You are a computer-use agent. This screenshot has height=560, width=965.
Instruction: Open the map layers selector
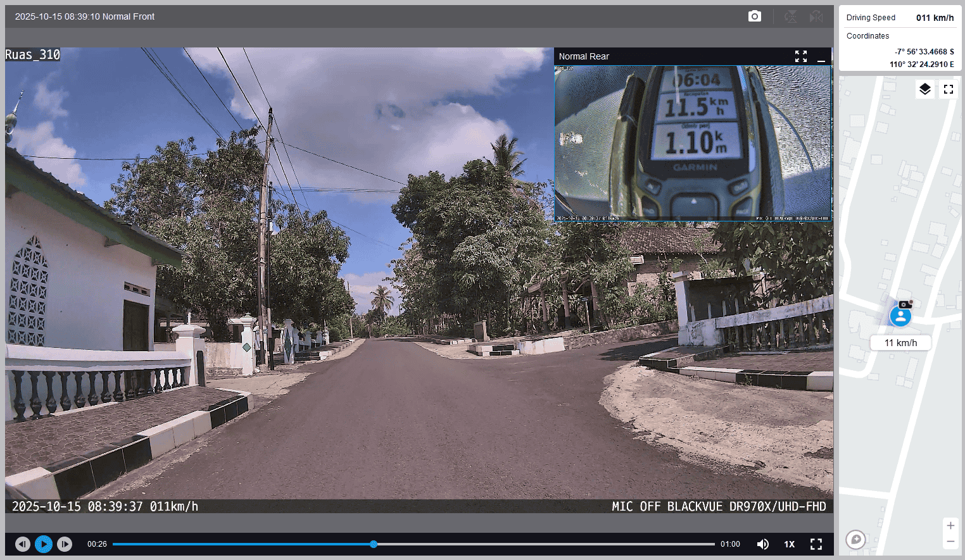tap(925, 89)
